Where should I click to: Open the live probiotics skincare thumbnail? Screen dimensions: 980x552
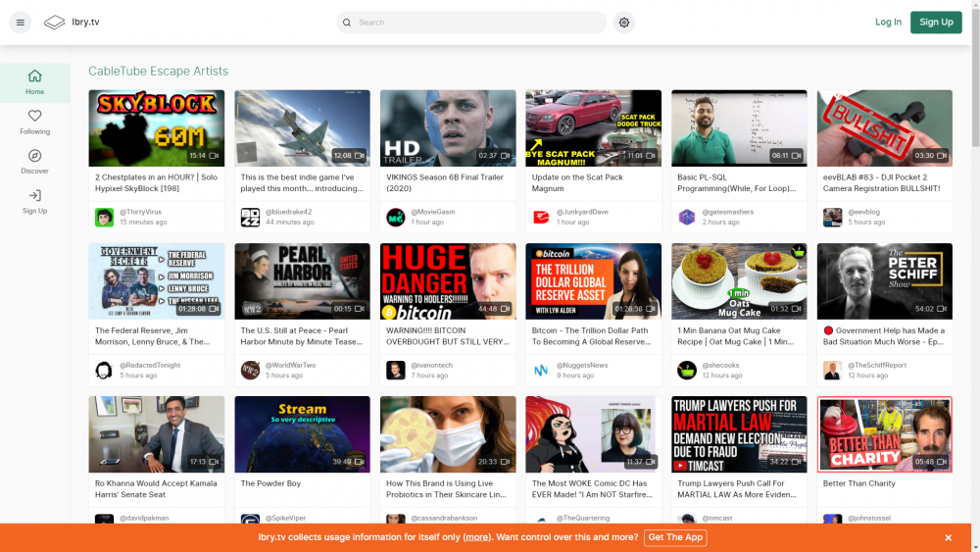pyautogui.click(x=448, y=434)
